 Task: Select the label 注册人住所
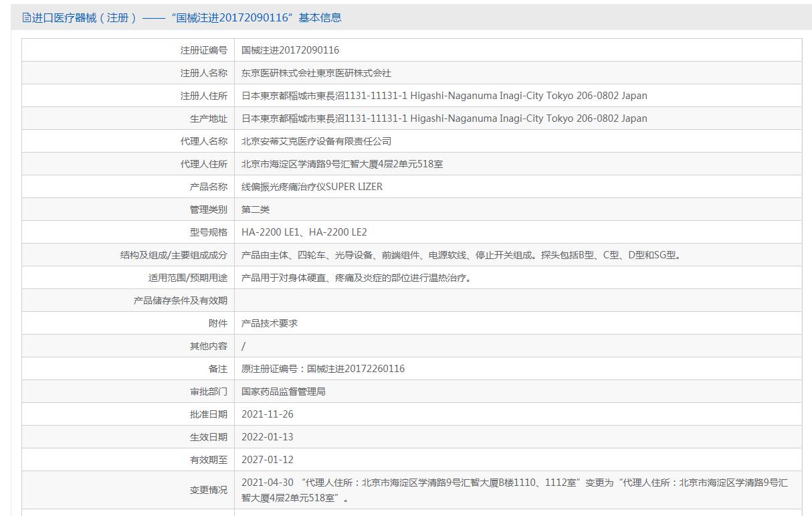203,96
